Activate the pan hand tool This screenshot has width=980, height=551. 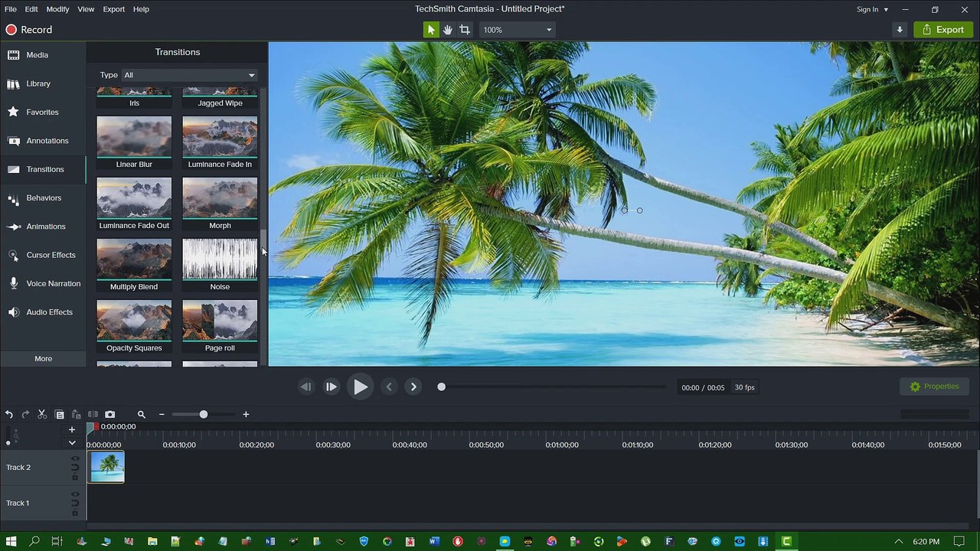[448, 30]
